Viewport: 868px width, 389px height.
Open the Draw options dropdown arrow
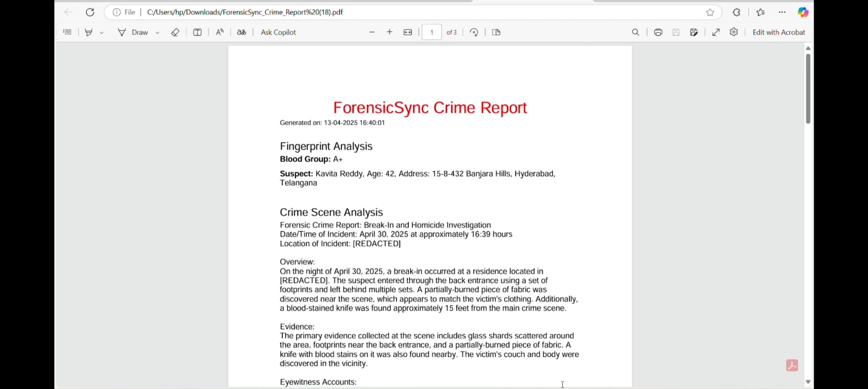(x=157, y=33)
